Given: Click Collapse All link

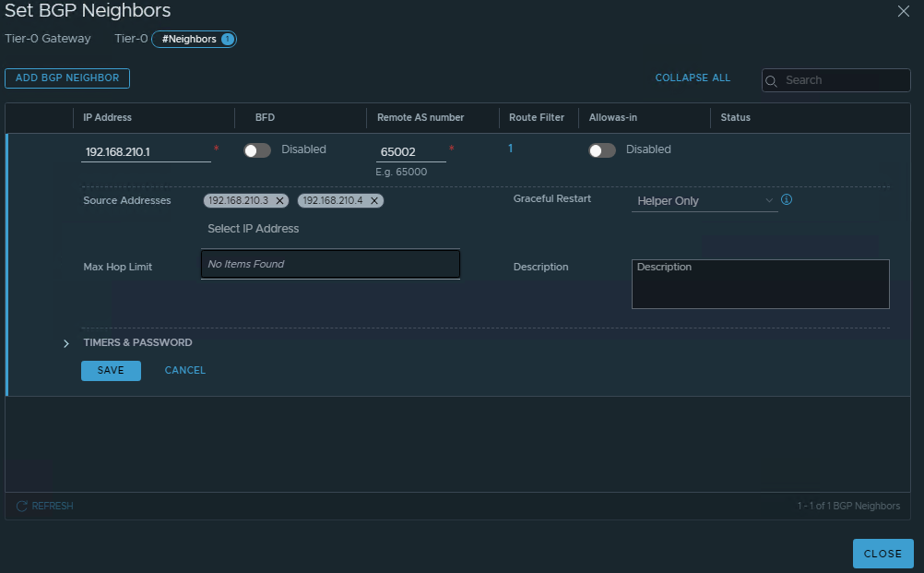Looking at the screenshot, I should pyautogui.click(x=693, y=78).
